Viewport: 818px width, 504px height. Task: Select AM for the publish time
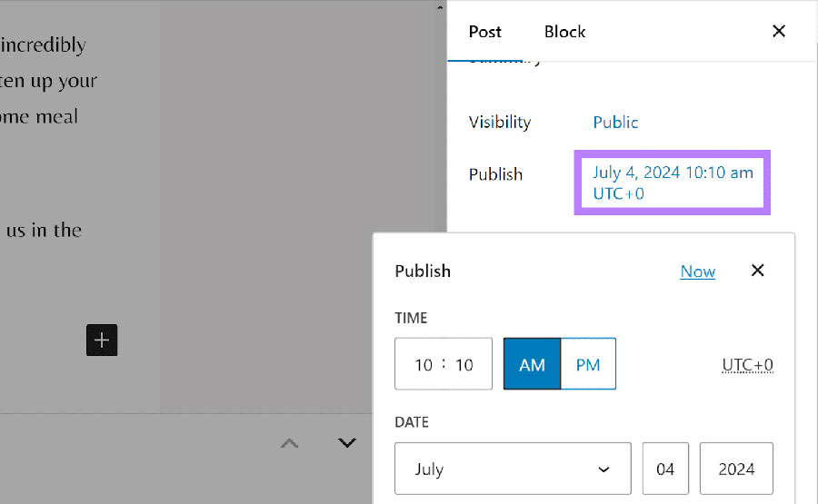[x=532, y=364]
